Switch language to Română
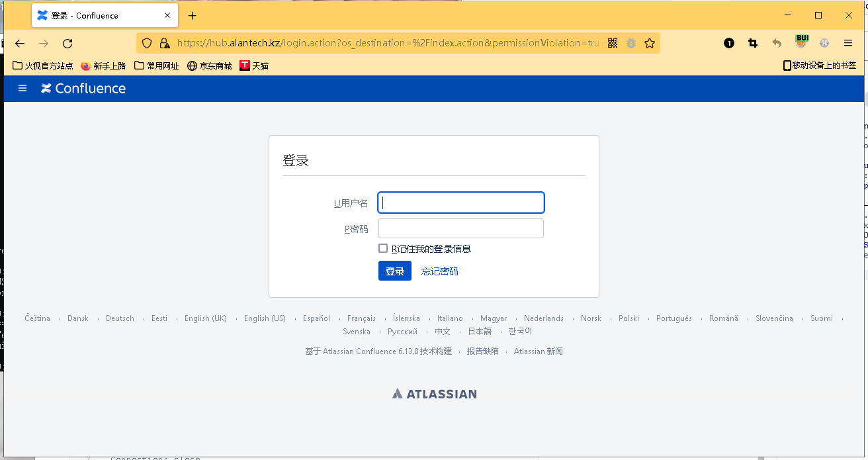The image size is (868, 460). click(x=724, y=318)
